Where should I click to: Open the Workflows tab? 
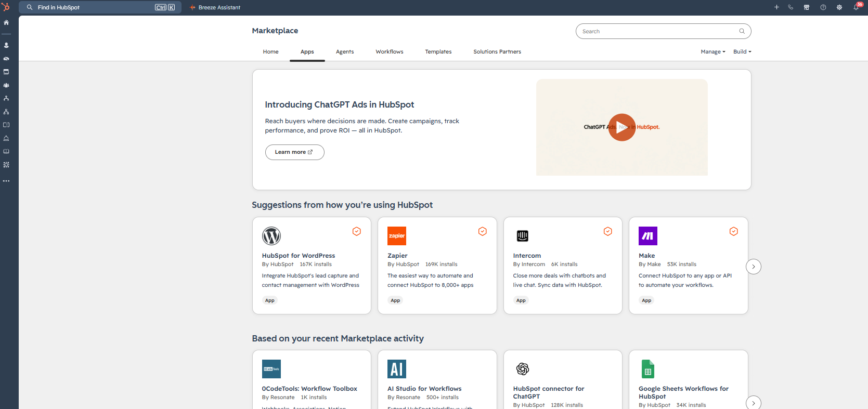(x=390, y=51)
